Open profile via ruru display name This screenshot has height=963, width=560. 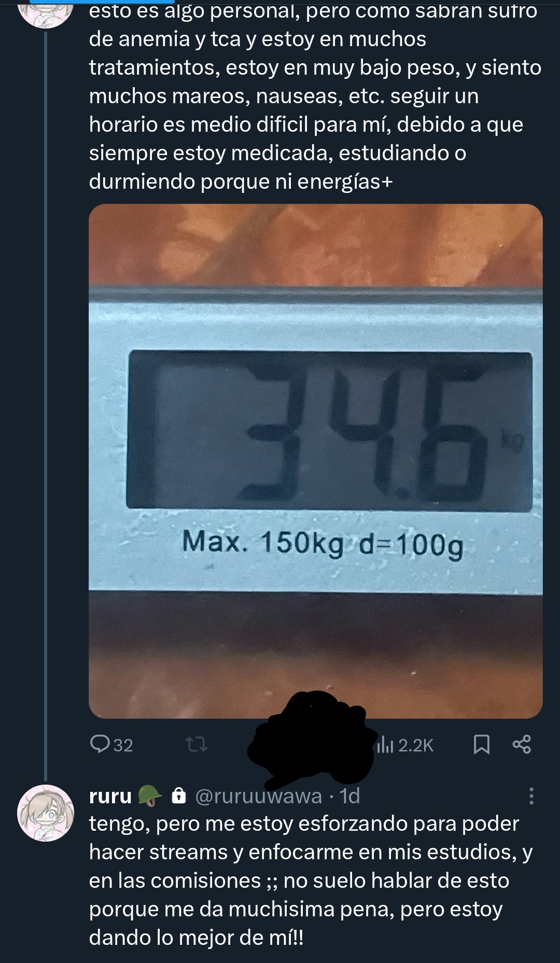tap(110, 796)
